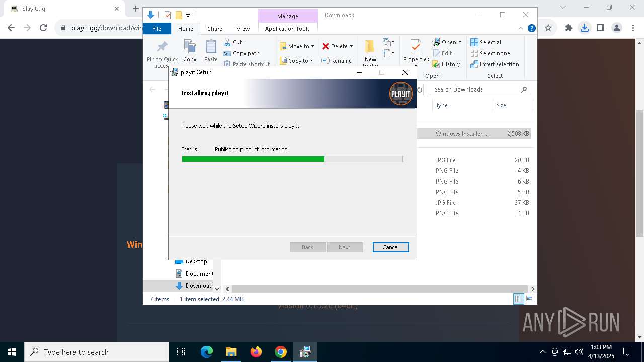This screenshot has height=362, width=644.
Task: Select the 27 KB JPG file row
Action: [x=473, y=203]
